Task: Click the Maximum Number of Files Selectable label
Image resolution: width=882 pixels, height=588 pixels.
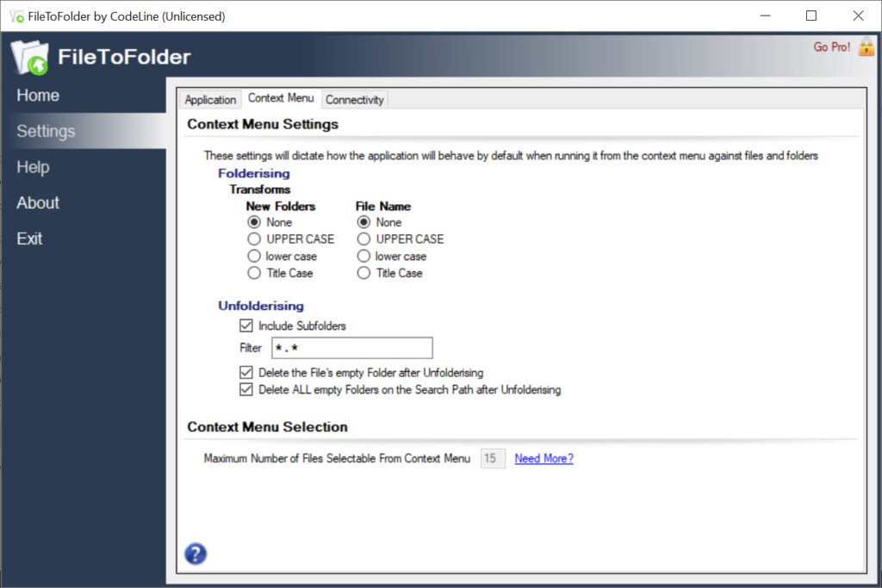Action: 337,458
